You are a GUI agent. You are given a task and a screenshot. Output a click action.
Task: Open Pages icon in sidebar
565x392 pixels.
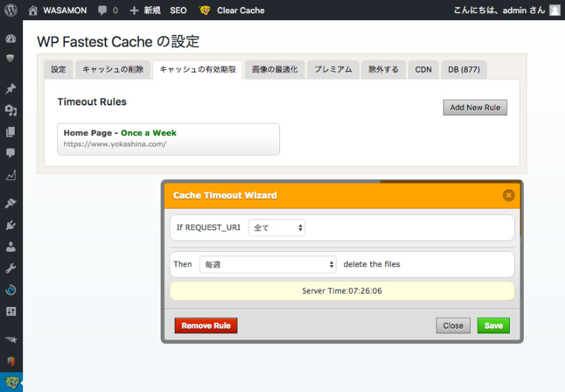tap(10, 132)
